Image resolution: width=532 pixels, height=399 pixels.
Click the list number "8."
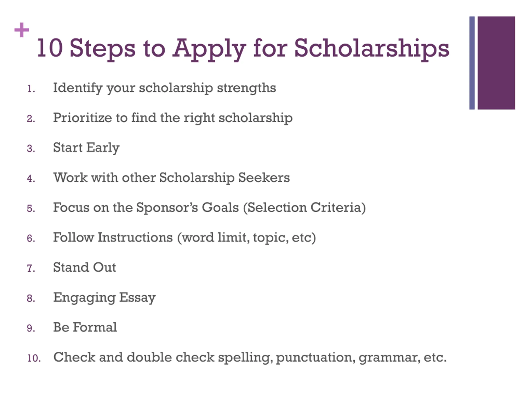tap(31, 298)
